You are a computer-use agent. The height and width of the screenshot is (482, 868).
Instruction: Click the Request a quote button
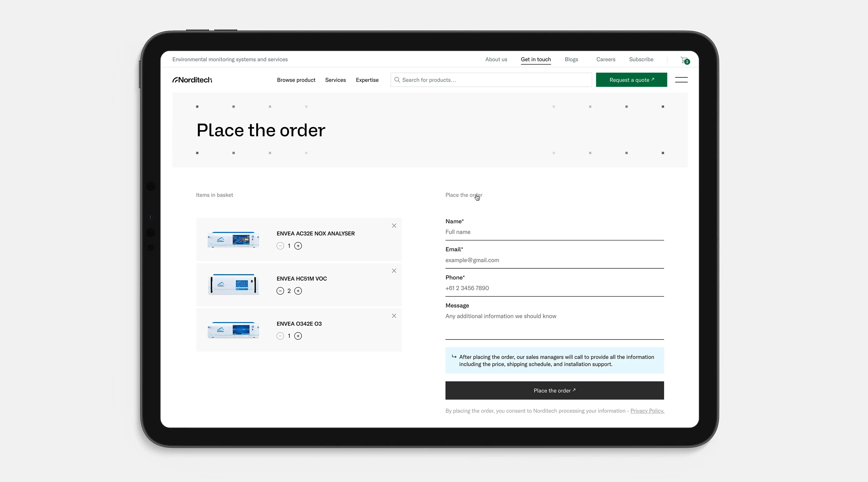pos(631,80)
